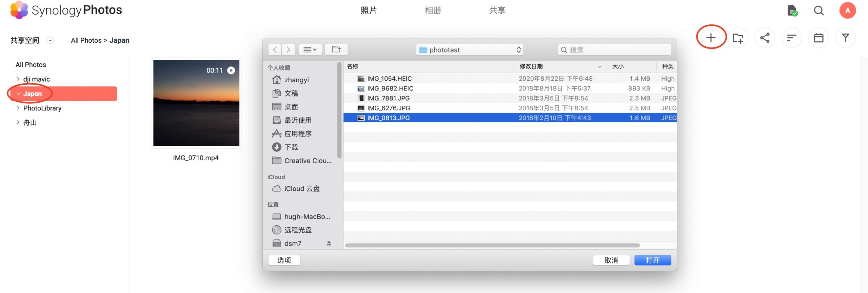Open the phototest folder location popup
868x293 pixels.
[x=470, y=50]
